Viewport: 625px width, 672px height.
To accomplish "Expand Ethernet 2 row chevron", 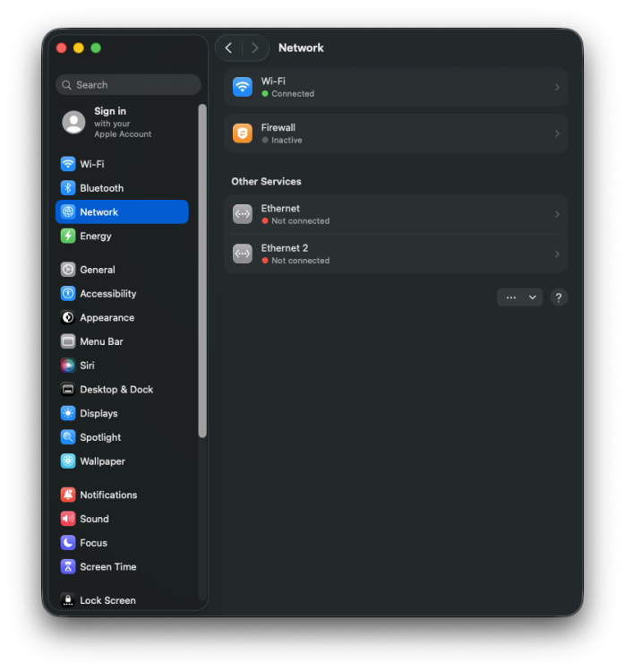I will coord(557,254).
